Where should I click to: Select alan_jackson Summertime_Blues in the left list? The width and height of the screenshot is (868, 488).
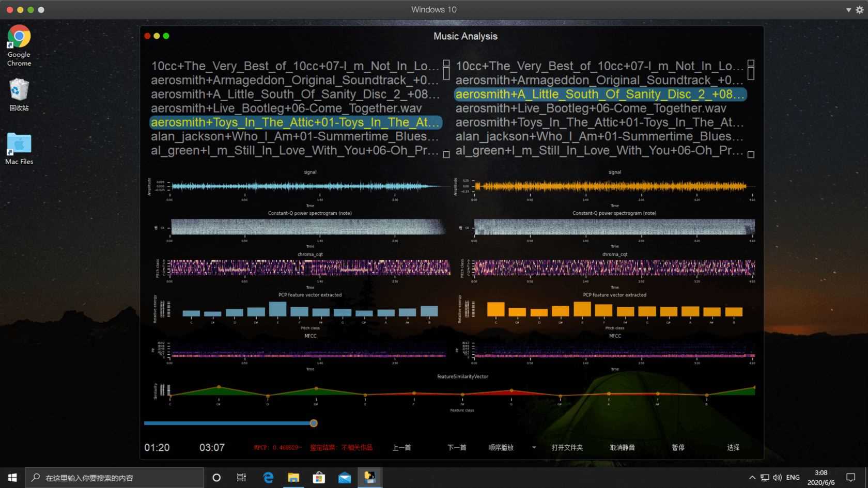(x=295, y=136)
